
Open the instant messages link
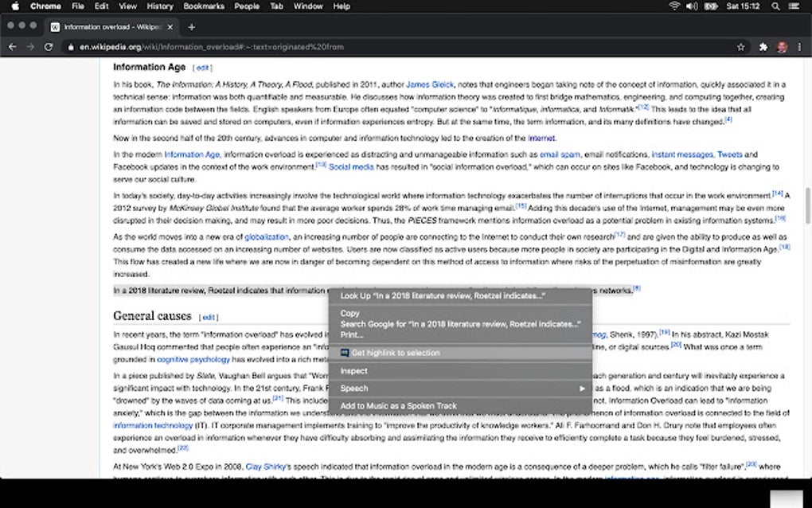click(x=682, y=154)
